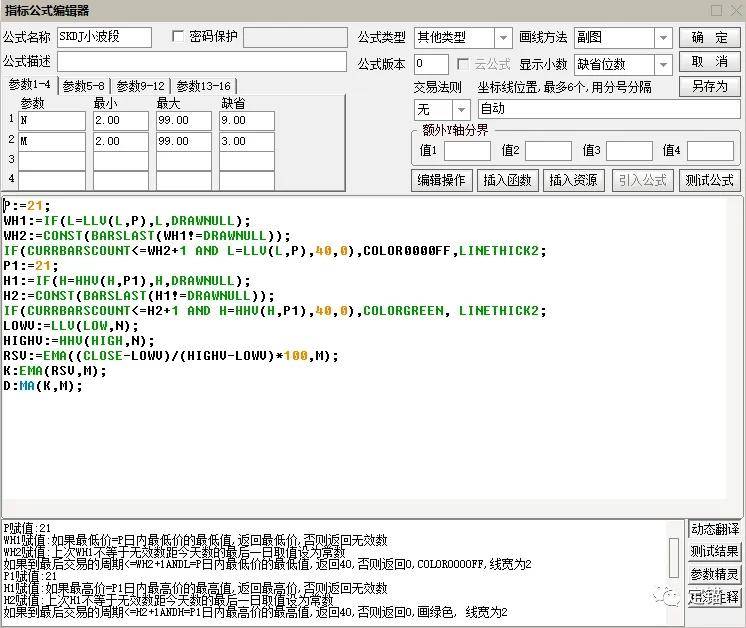Screen dimensions: 746x628
Task: Open the 参数精灵 panel
Action: [715, 574]
